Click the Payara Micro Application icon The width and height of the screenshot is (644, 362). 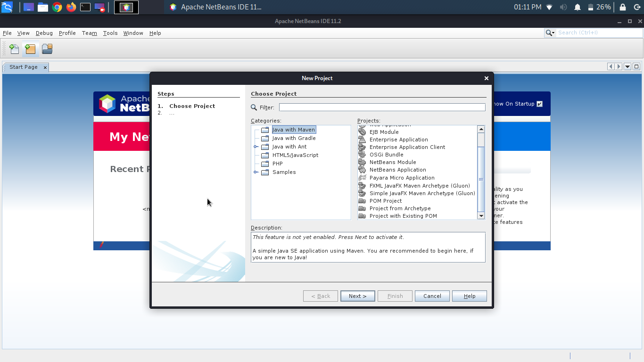pos(362,178)
